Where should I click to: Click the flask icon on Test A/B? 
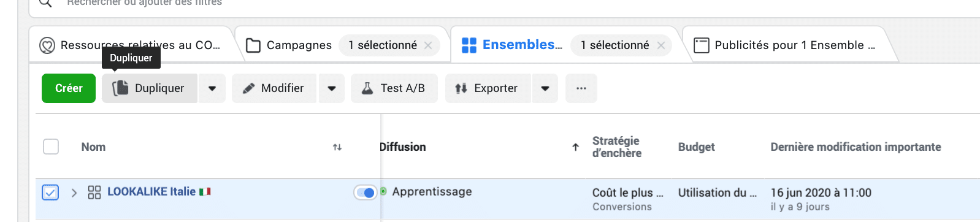pos(367,88)
